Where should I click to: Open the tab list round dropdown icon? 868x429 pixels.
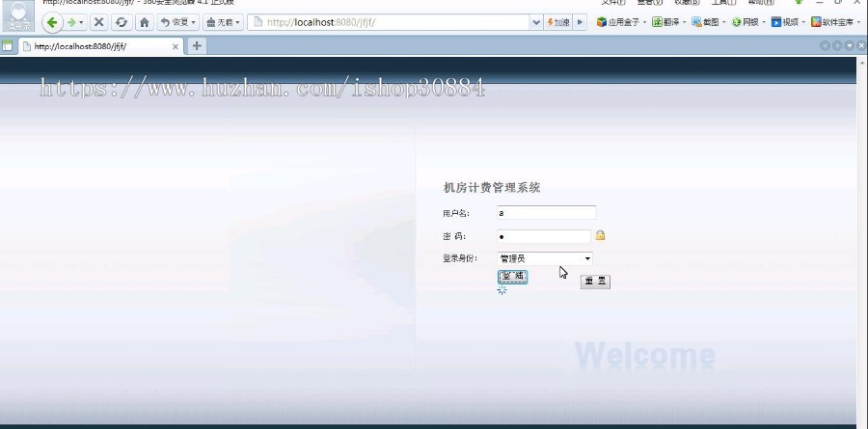click(850, 46)
